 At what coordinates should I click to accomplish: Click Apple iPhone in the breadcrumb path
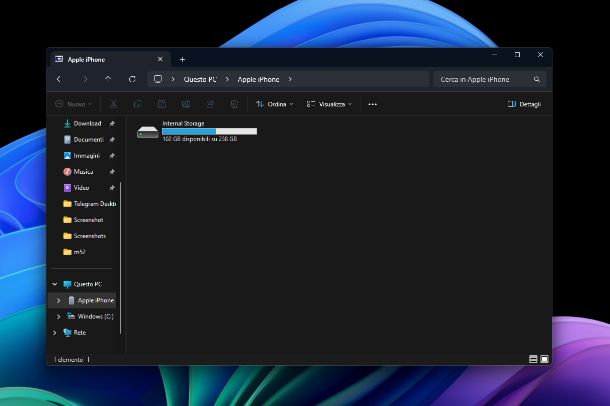(x=258, y=79)
